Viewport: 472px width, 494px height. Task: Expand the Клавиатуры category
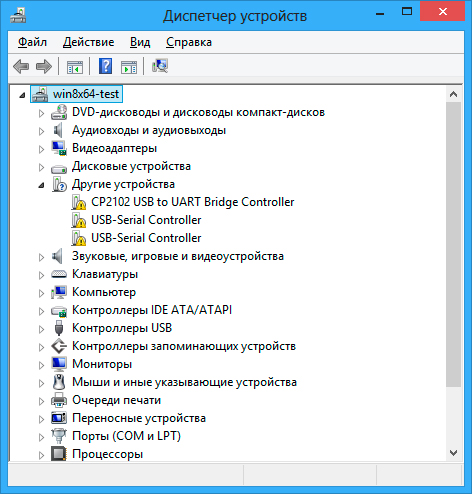[41, 275]
